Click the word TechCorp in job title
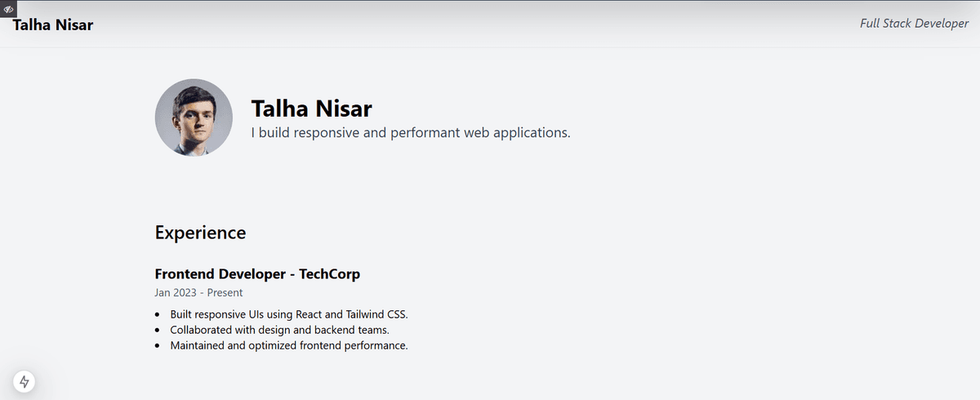The width and height of the screenshot is (980, 400). click(329, 274)
